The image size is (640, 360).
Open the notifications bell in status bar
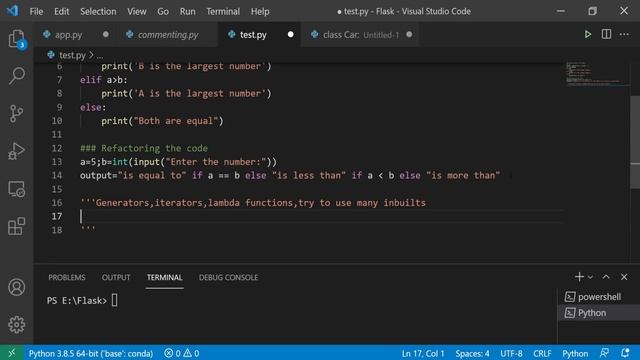tap(625, 353)
